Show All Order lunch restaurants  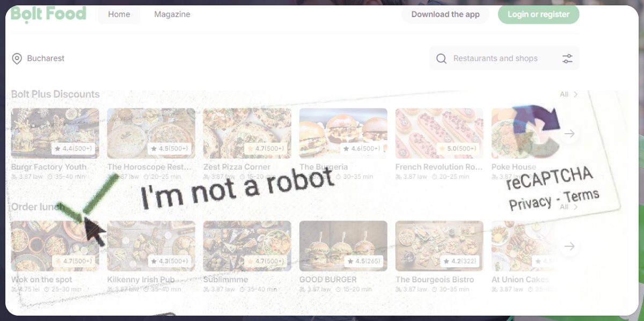(569, 207)
